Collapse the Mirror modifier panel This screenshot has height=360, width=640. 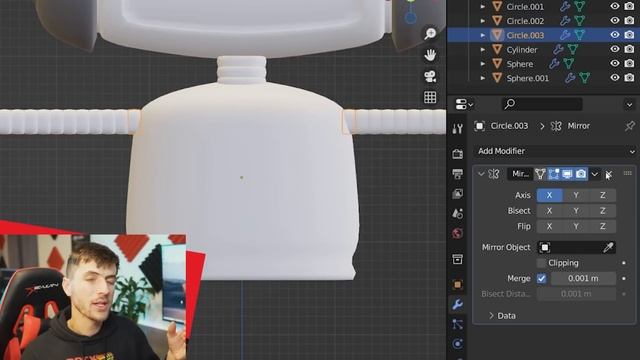pyautogui.click(x=481, y=174)
